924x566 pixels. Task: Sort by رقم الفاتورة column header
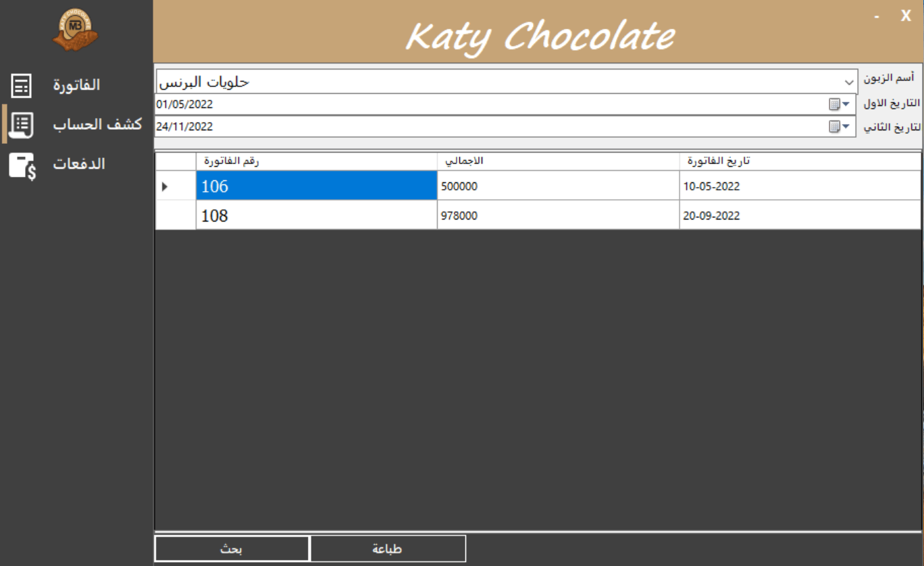click(x=316, y=161)
